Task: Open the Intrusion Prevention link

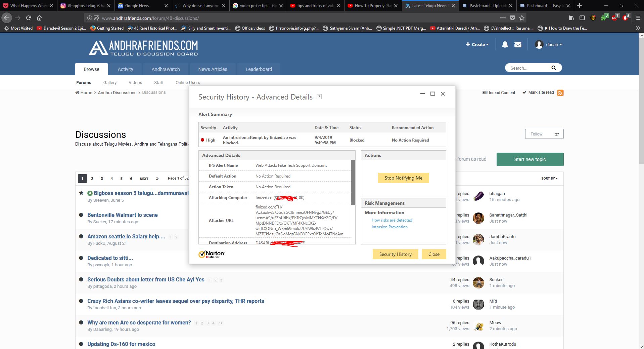Action: click(x=389, y=227)
